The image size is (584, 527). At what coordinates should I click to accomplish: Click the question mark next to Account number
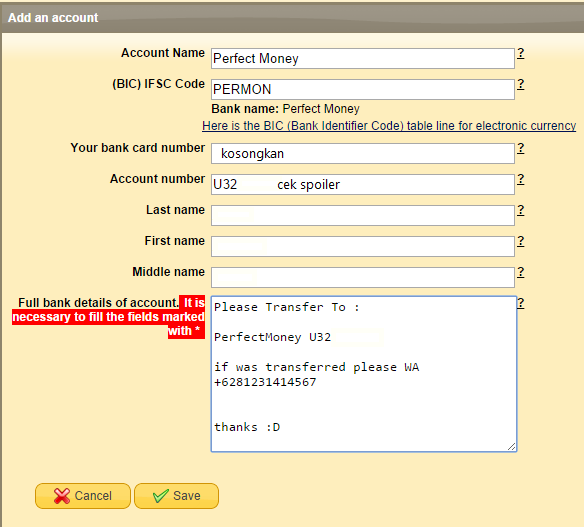point(521,179)
